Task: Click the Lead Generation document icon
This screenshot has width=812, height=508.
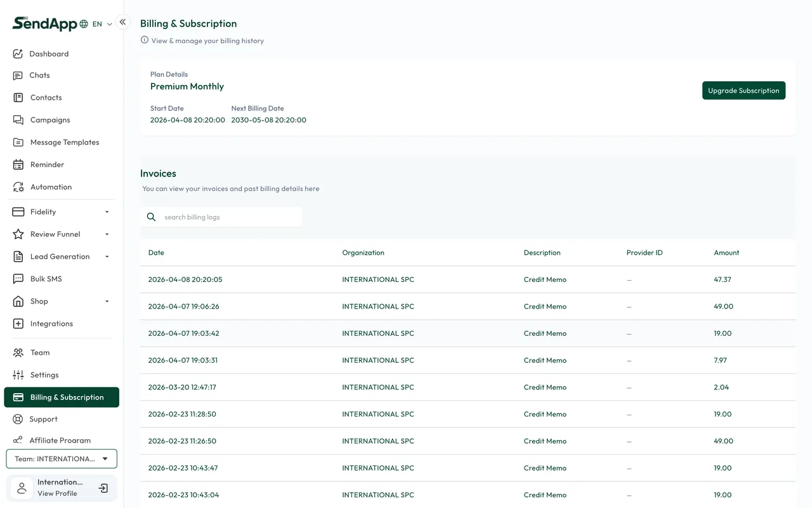Action: 18,257
